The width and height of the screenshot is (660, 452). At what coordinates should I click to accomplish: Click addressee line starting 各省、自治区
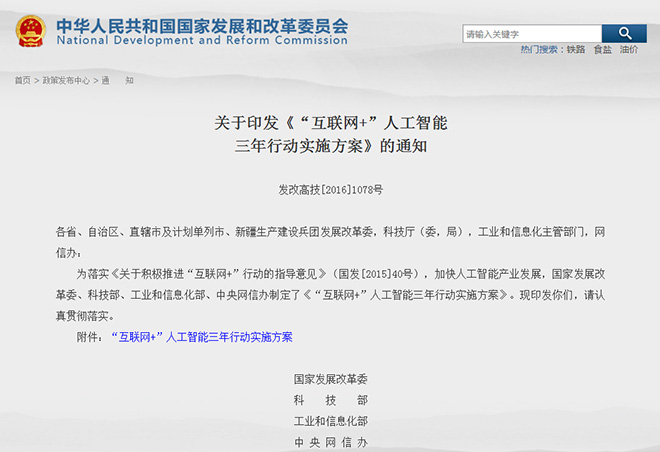(330, 232)
